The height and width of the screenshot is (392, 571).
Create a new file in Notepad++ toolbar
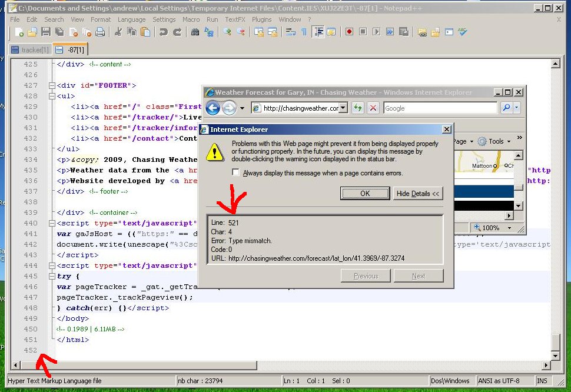pos(19,32)
